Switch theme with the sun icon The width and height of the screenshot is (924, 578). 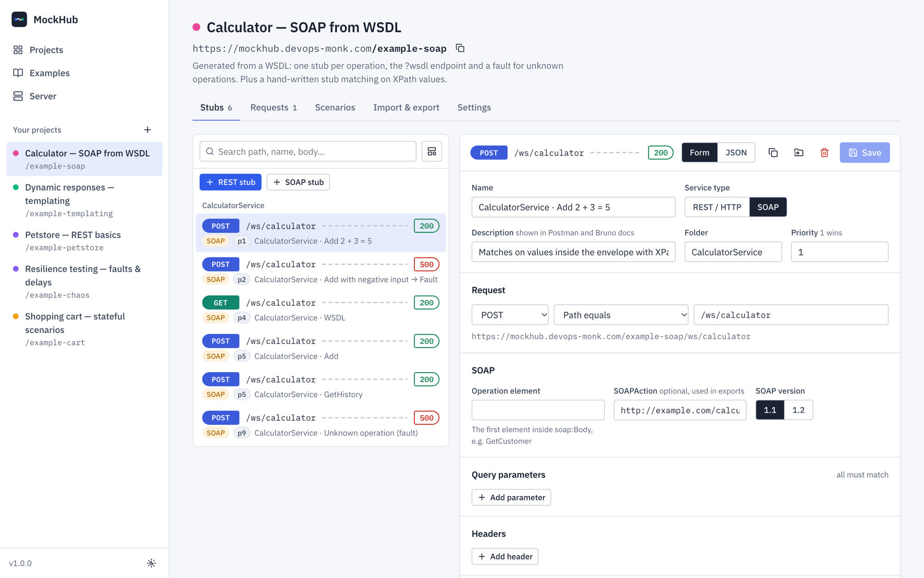tap(152, 563)
